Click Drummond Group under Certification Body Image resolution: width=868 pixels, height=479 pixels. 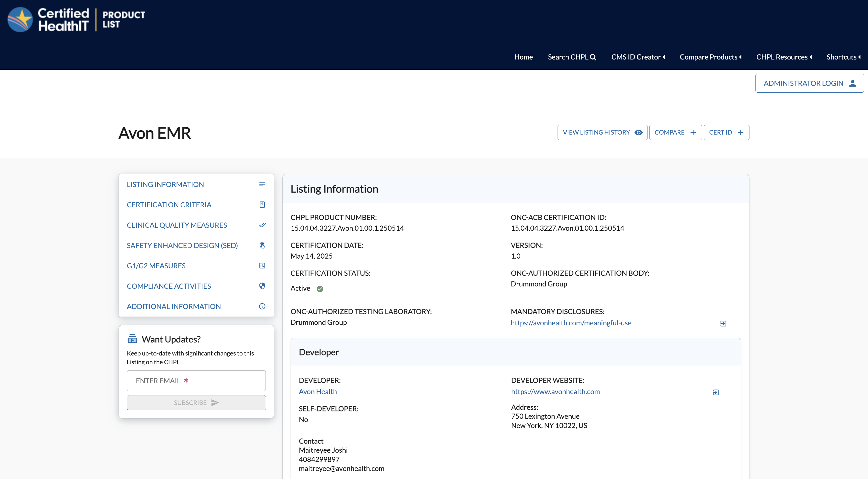[x=539, y=284]
